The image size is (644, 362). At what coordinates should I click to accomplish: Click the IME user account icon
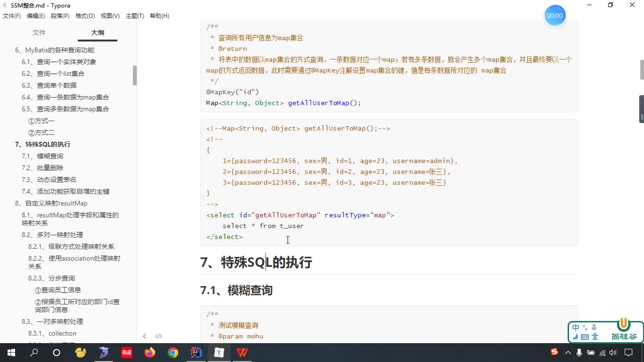click(x=594, y=327)
